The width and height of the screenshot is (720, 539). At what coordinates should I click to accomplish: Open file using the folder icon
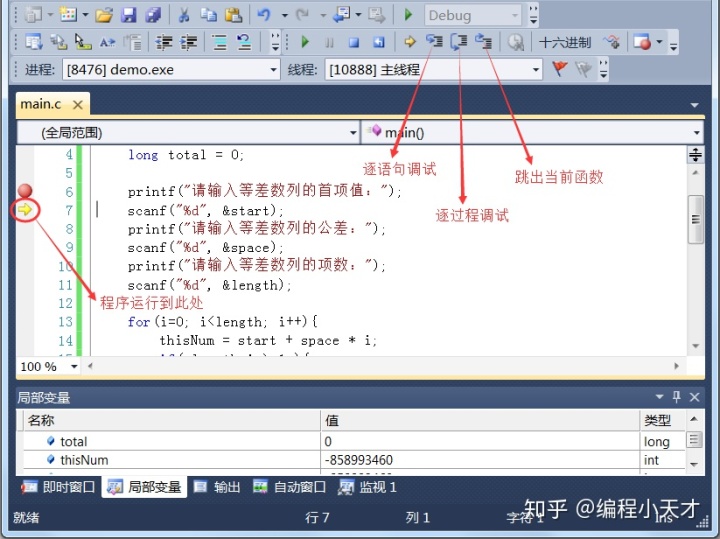pyautogui.click(x=104, y=15)
